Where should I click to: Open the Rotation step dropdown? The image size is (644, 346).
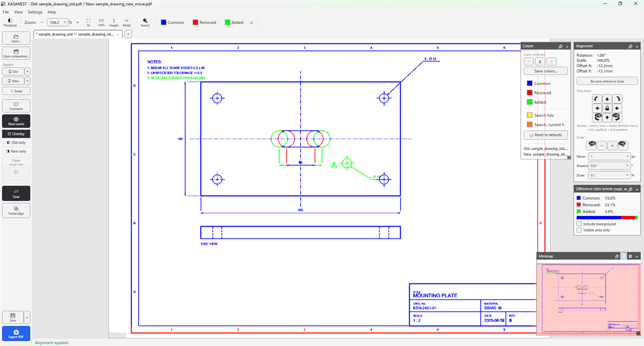[627, 166]
